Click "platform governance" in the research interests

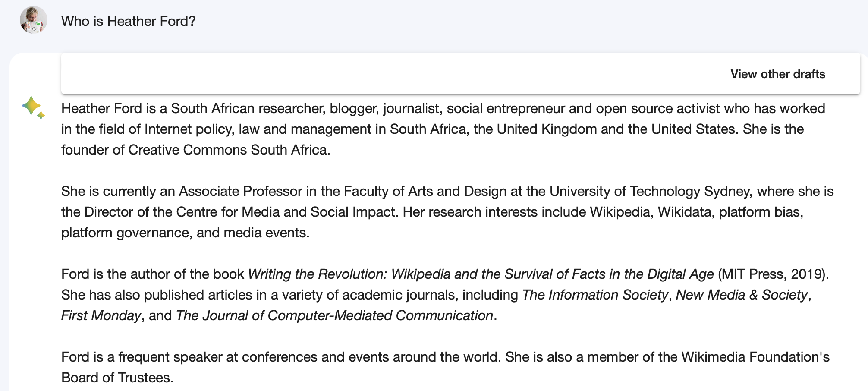coord(125,233)
